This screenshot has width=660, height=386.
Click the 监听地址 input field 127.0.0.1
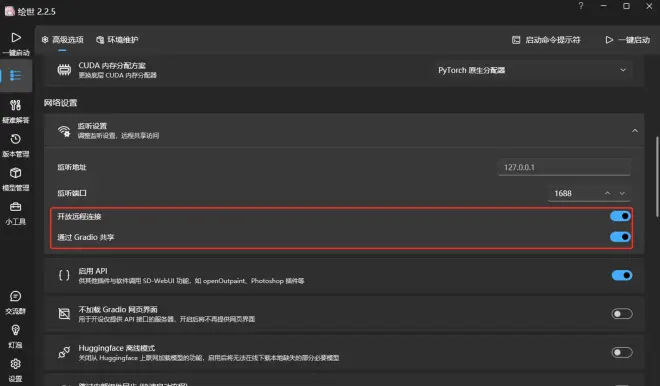coord(564,168)
